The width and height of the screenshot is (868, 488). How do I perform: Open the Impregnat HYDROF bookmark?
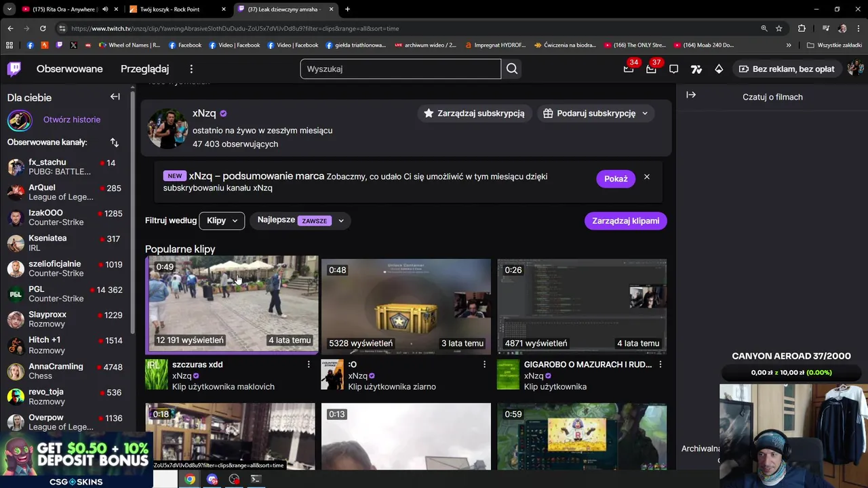[494, 45]
